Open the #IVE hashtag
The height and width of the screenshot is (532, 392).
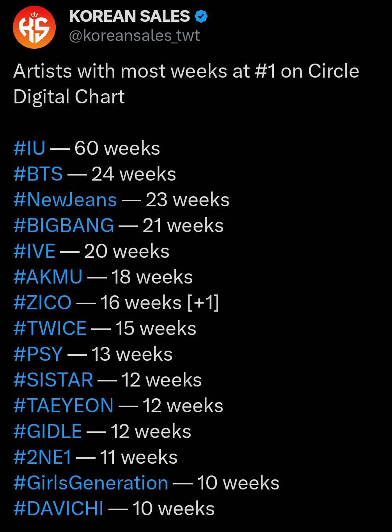34,252
